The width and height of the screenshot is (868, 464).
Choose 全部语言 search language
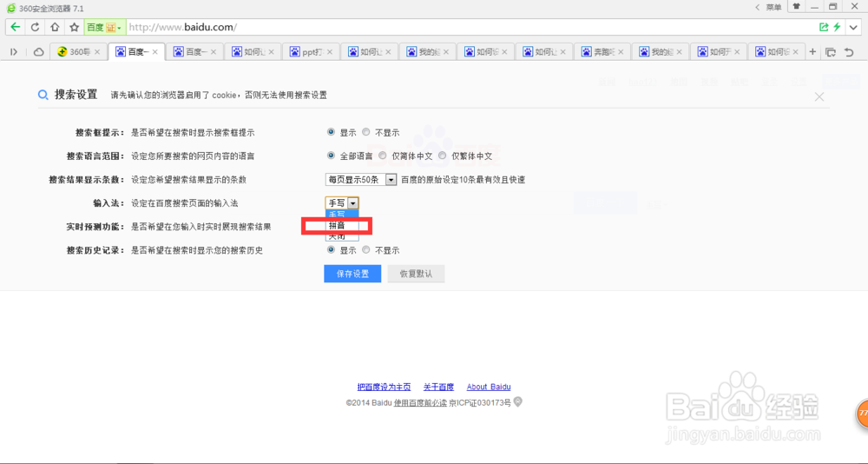[331, 156]
